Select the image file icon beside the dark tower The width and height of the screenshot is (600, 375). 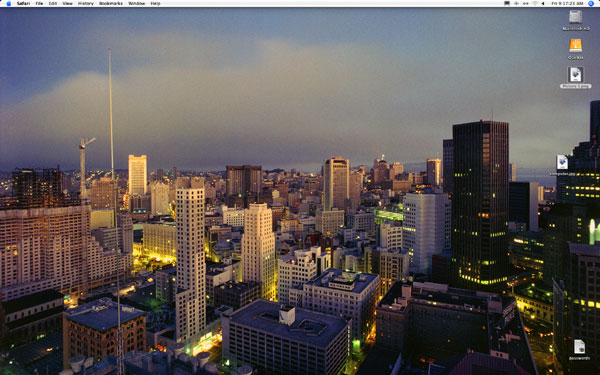[562, 162]
